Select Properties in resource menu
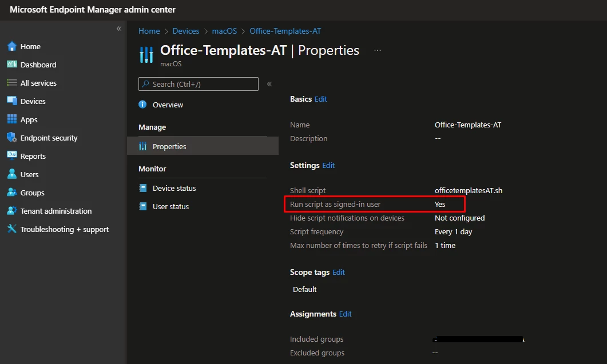 [203, 146]
